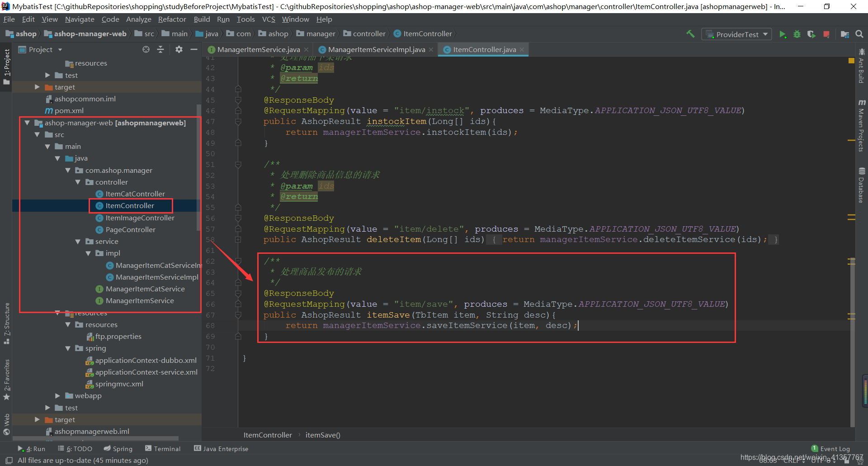868x466 pixels.
Task: Run with coverage icon
Action: (x=811, y=34)
